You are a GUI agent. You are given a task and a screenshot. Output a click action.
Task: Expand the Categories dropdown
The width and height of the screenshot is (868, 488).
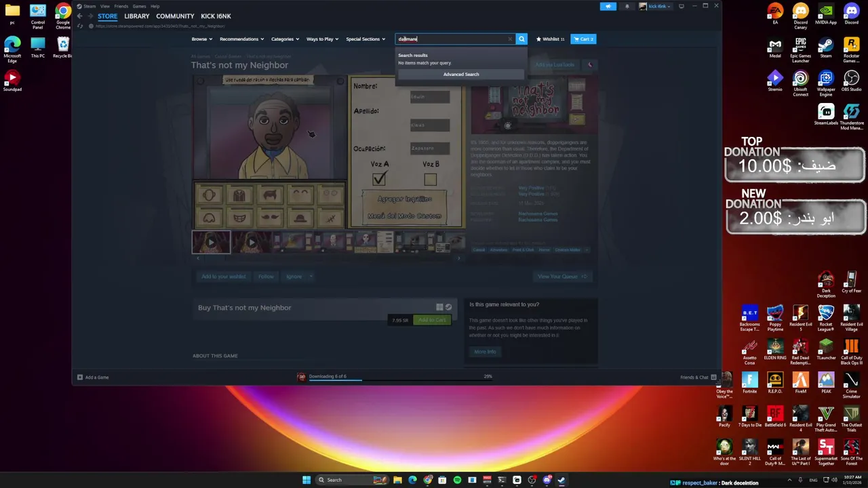click(285, 39)
